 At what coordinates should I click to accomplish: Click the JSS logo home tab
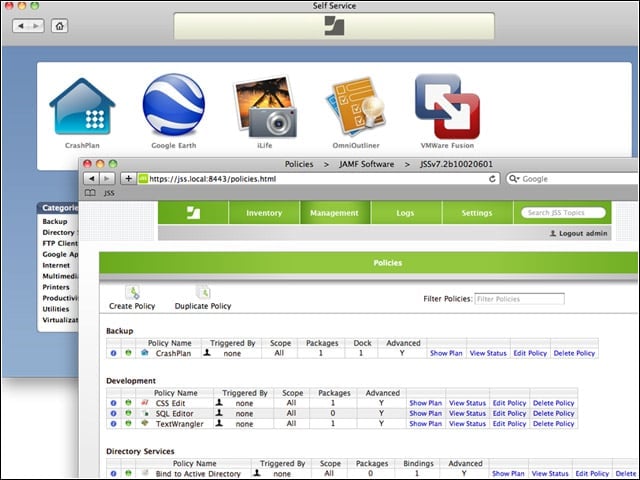pos(193,213)
